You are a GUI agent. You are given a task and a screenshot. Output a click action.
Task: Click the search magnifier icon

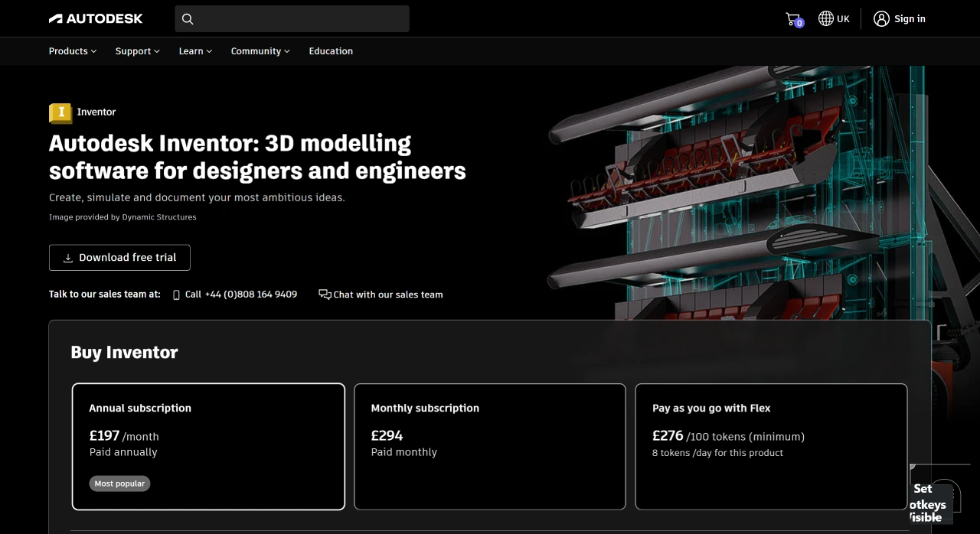188,19
